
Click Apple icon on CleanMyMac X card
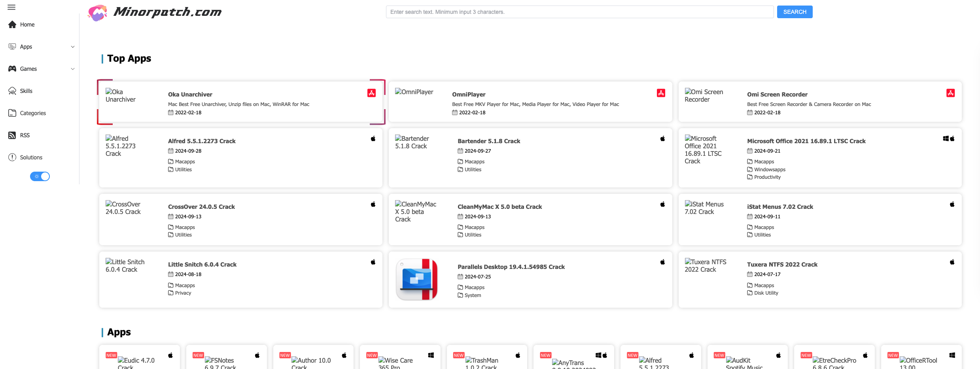(x=662, y=204)
